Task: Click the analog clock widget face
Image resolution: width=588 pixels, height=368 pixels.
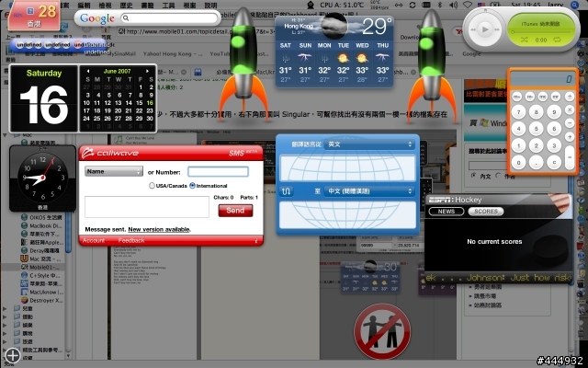Action: tap(43, 178)
